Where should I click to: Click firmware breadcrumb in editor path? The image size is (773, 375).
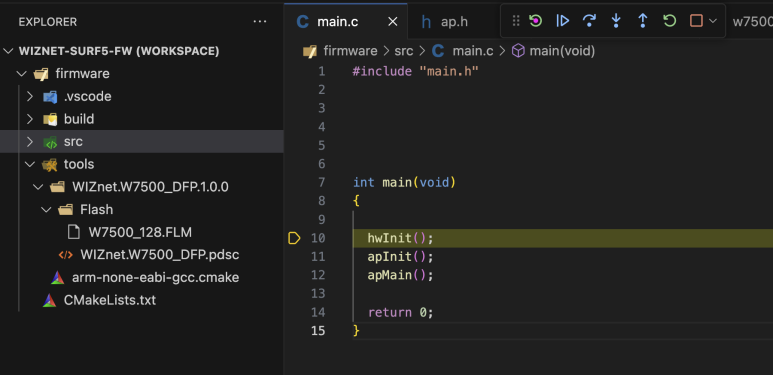[350, 51]
